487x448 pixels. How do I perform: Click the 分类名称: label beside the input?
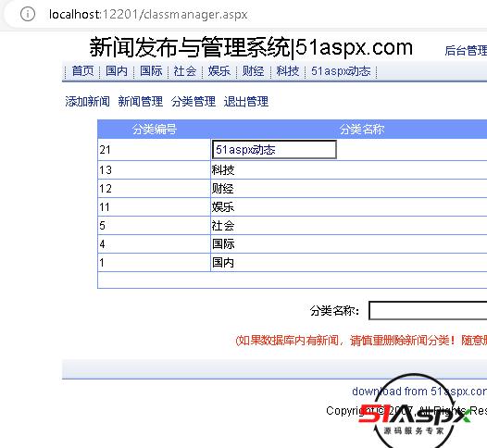334,310
